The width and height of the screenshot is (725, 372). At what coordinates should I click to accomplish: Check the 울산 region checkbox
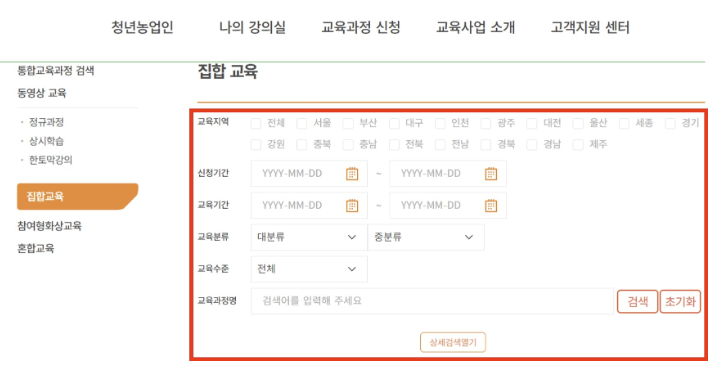coord(578,123)
